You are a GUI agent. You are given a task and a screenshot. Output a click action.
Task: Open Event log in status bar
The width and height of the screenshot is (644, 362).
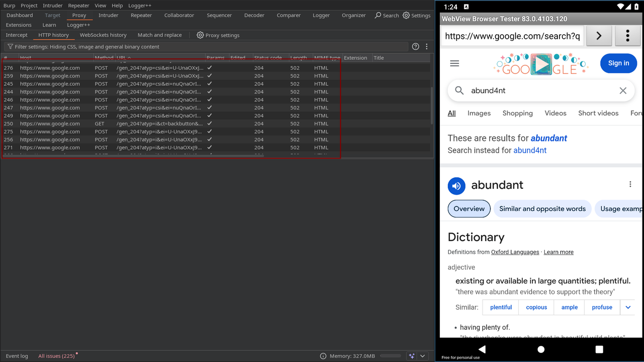click(17, 356)
